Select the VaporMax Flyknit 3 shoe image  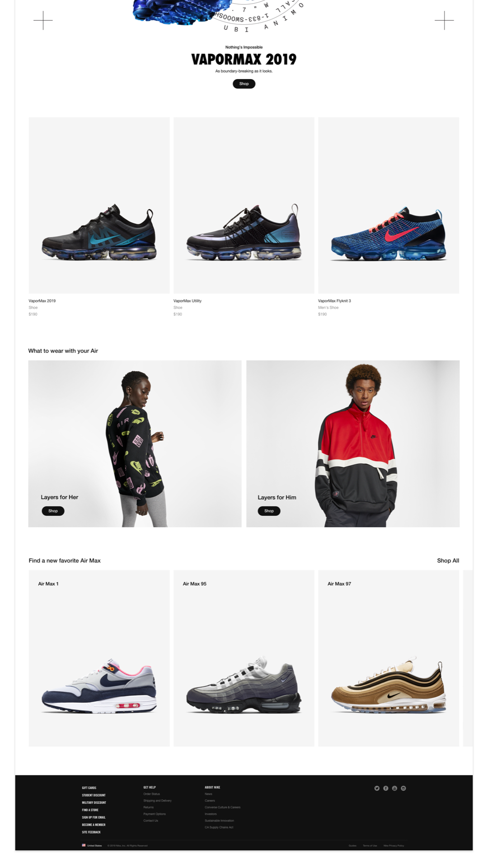pos(389,205)
